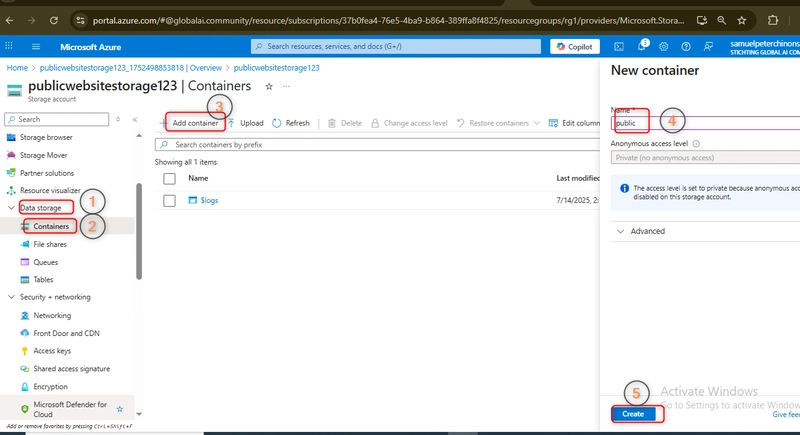Image resolution: width=800 pixels, height=435 pixels.
Task: Open the account menu samuelpeterchinons
Action: 765,46
